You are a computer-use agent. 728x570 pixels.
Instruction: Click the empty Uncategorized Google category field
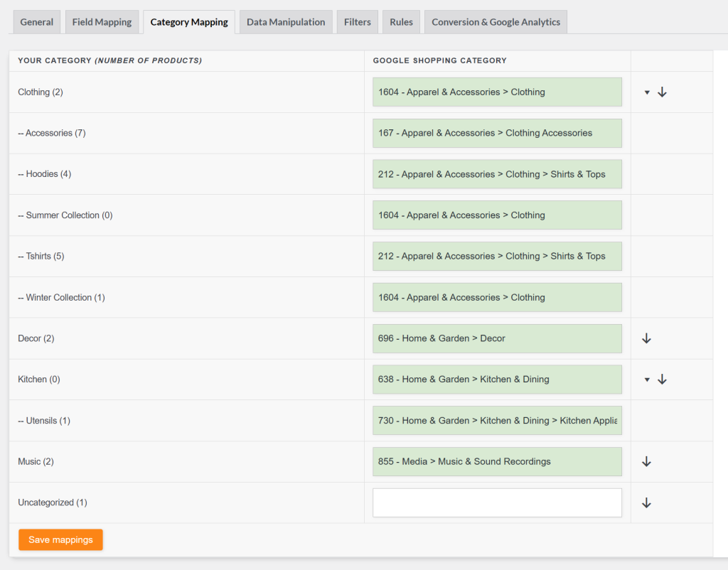[x=497, y=502]
